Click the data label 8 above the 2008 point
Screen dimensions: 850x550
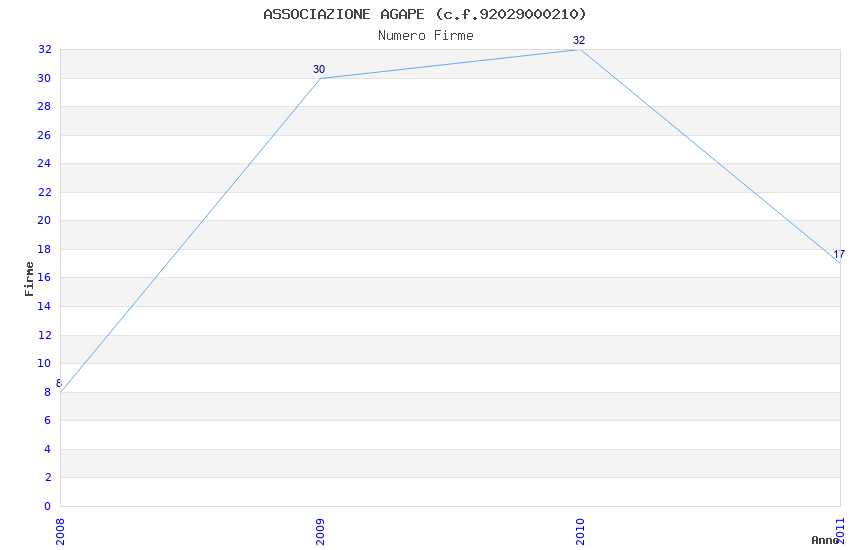click(59, 383)
